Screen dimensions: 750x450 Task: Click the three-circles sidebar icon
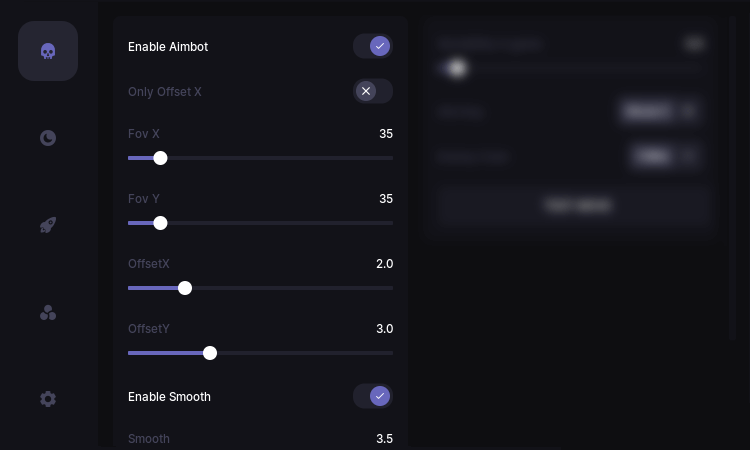click(x=48, y=313)
